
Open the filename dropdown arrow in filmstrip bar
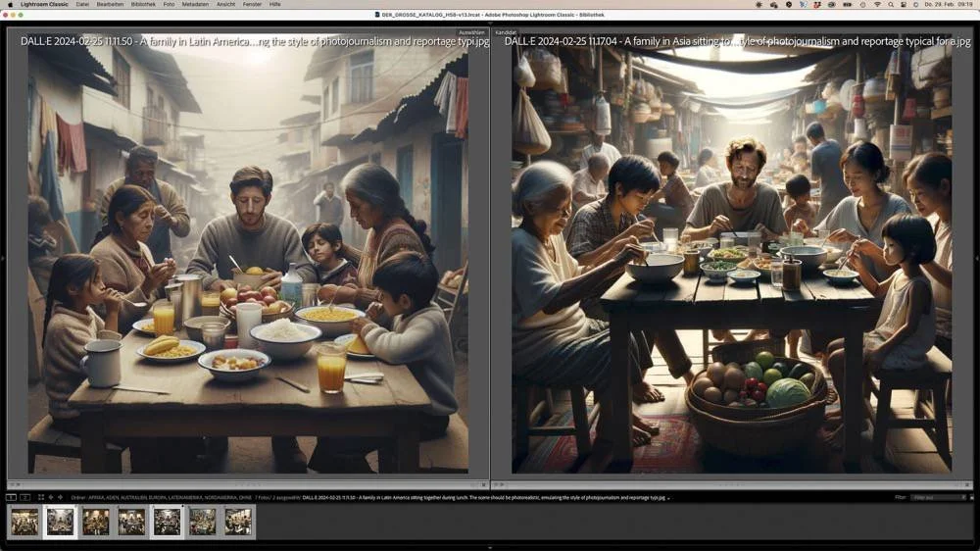coord(668,498)
